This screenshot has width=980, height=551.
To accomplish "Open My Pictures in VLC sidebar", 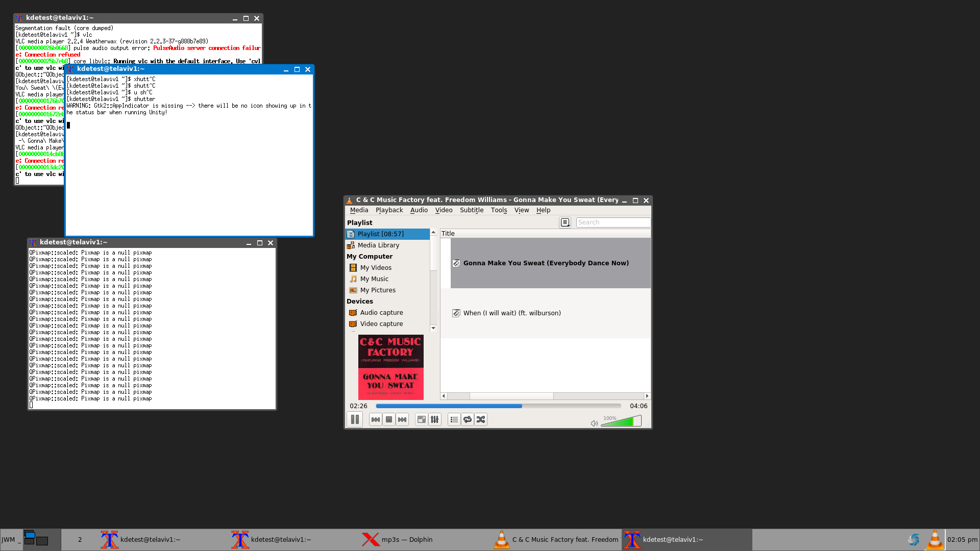I will click(x=387, y=290).
